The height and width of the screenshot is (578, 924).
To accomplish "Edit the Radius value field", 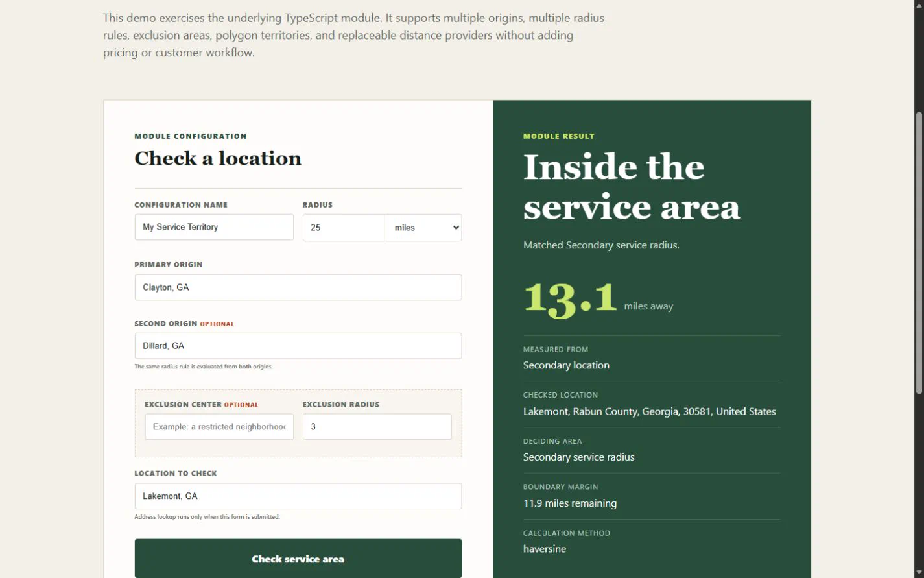I will (344, 228).
